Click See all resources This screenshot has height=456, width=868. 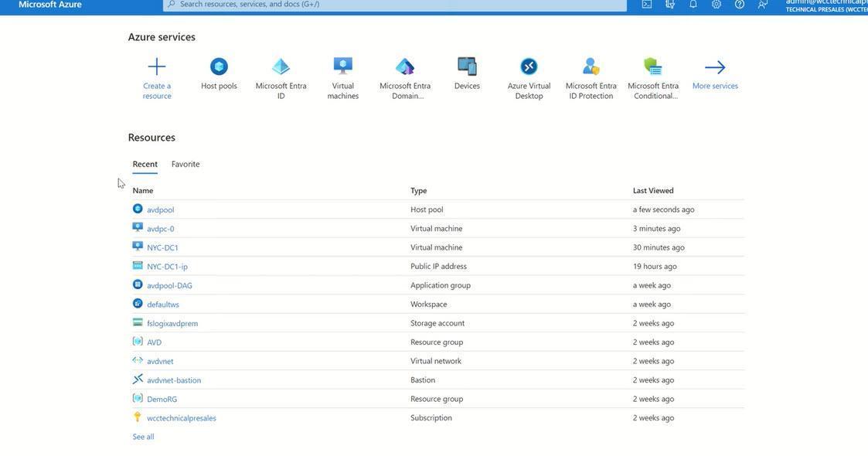pyautogui.click(x=144, y=437)
